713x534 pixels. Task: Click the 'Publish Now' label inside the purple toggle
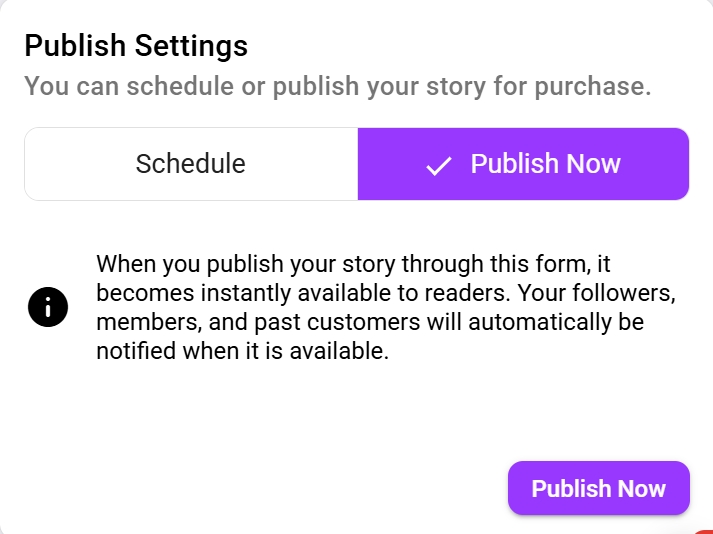(545, 164)
